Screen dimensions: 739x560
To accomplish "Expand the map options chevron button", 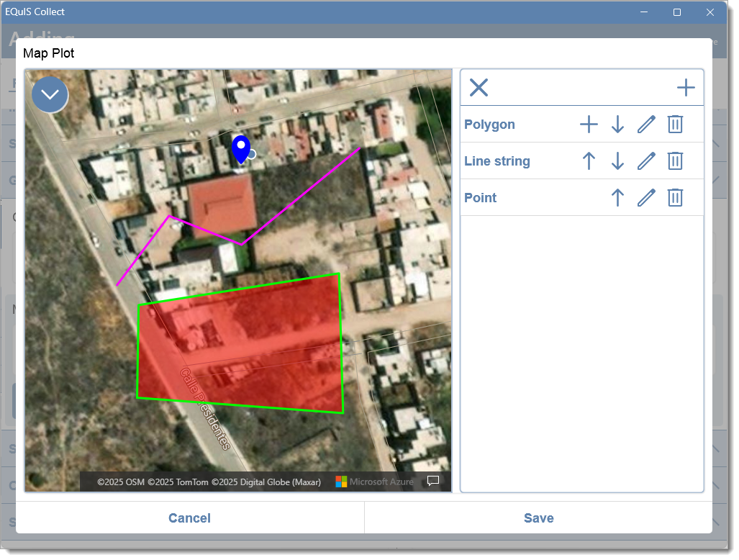I will coord(50,95).
